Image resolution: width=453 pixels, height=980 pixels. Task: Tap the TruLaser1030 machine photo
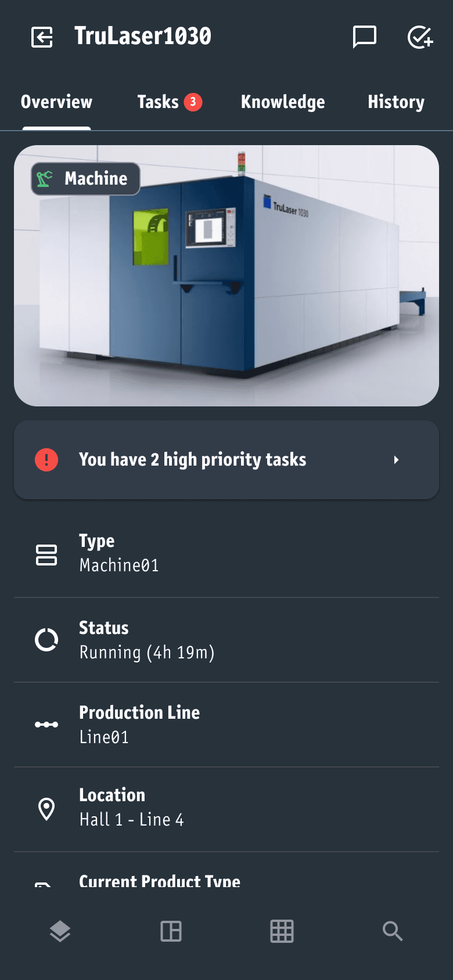click(x=227, y=275)
